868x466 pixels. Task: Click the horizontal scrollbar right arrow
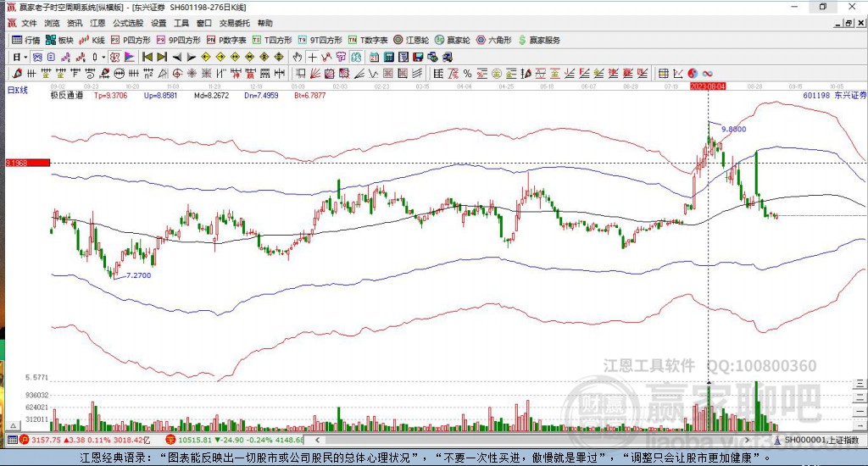pyautogui.click(x=747, y=440)
